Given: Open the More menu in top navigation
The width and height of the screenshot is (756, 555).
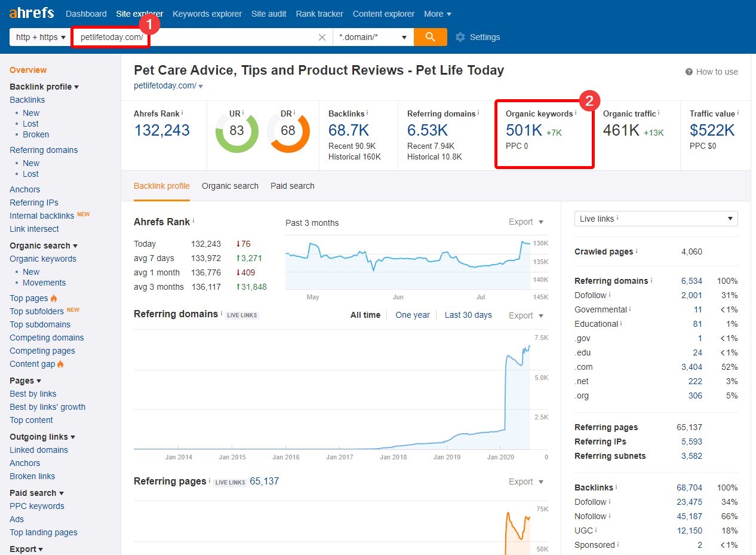Looking at the screenshot, I should (438, 14).
